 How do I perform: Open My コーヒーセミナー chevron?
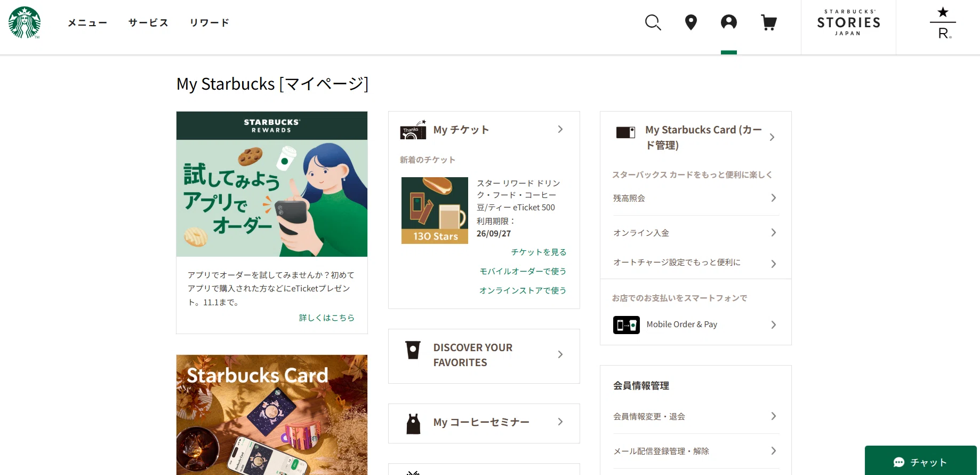click(560, 422)
